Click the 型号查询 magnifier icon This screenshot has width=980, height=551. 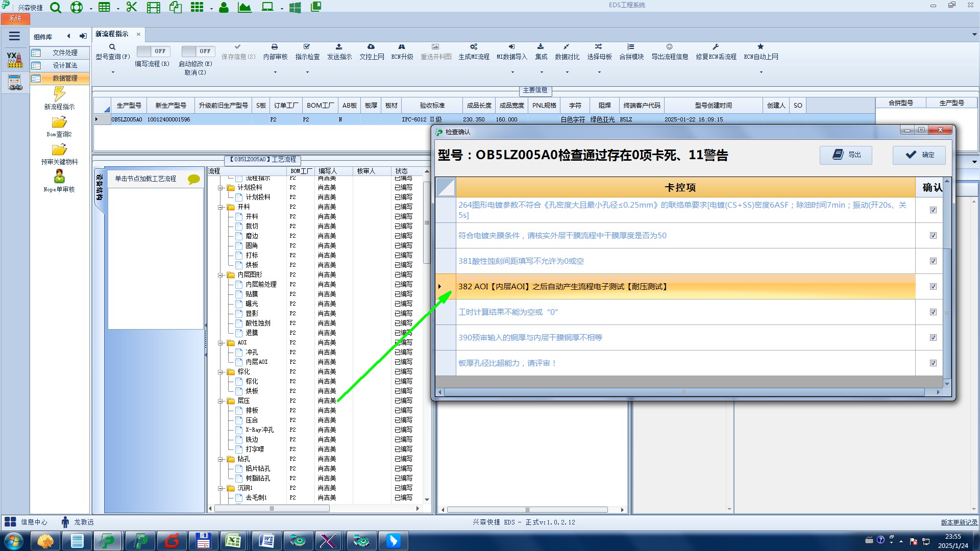coord(112,47)
